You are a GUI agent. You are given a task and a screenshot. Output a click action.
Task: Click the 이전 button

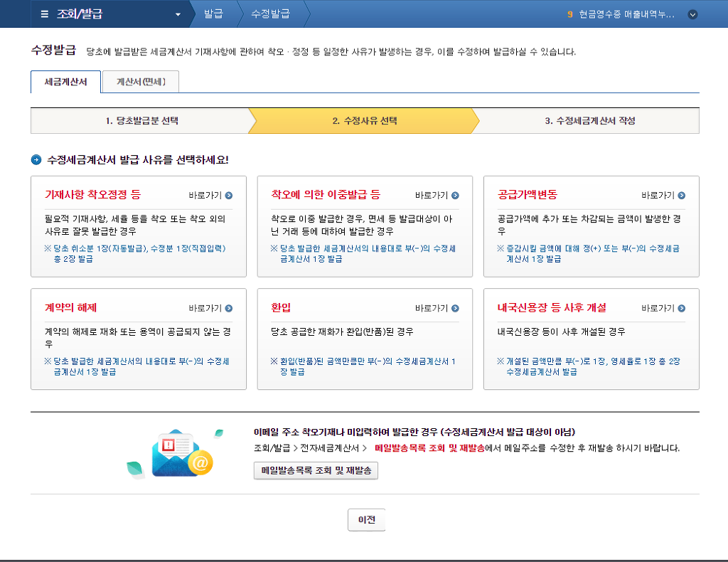[366, 520]
